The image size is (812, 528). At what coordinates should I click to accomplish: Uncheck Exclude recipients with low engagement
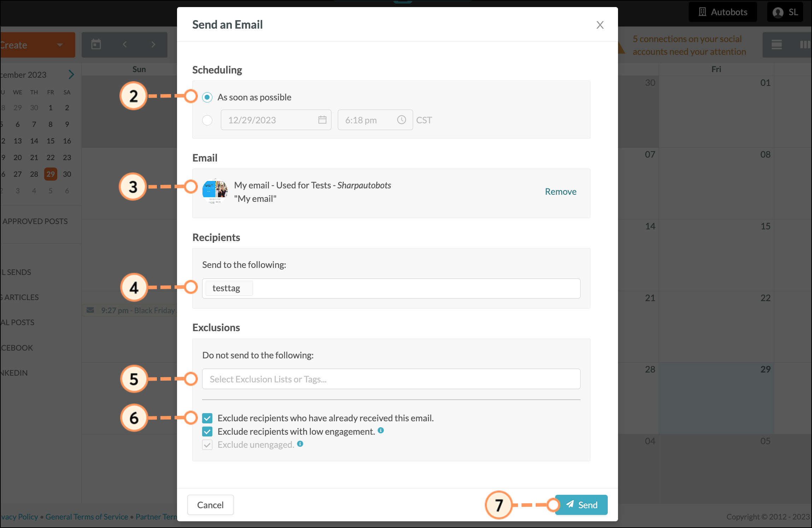coord(207,432)
